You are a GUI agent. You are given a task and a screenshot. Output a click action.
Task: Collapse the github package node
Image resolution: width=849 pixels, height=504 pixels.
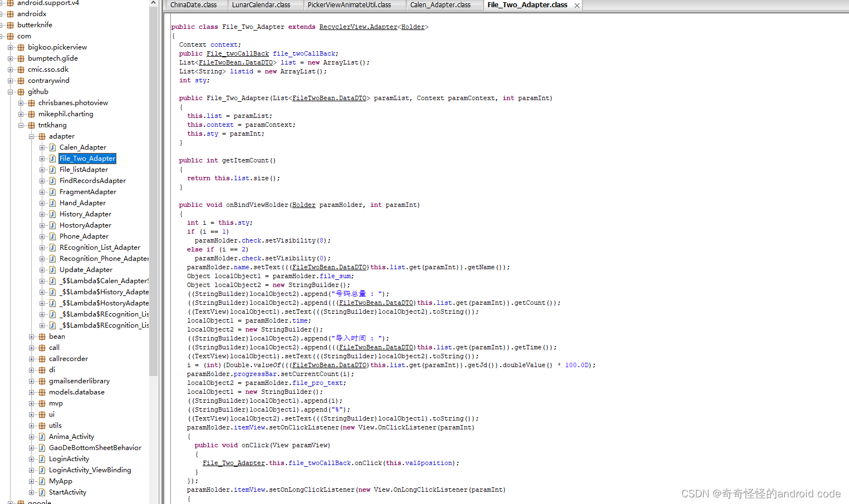pos(11,92)
